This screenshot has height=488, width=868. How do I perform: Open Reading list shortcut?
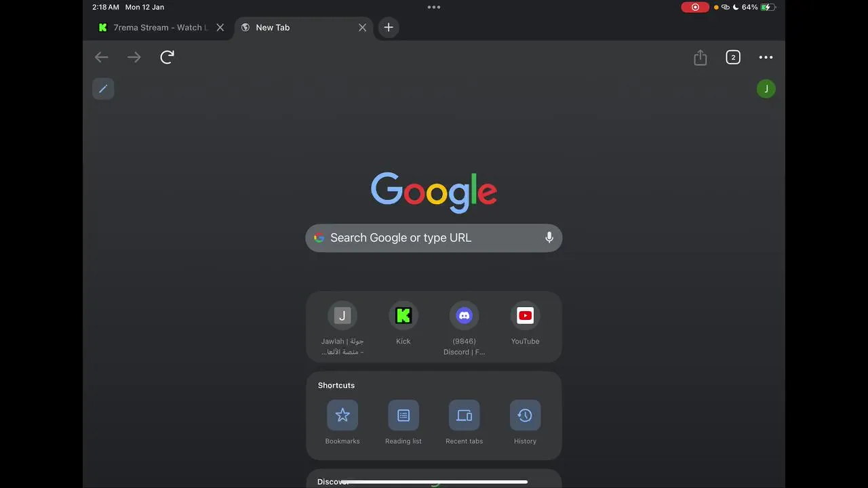coord(403,422)
